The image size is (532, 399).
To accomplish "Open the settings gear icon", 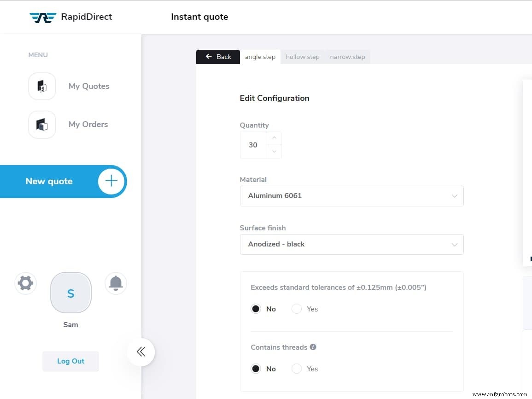I will point(25,283).
